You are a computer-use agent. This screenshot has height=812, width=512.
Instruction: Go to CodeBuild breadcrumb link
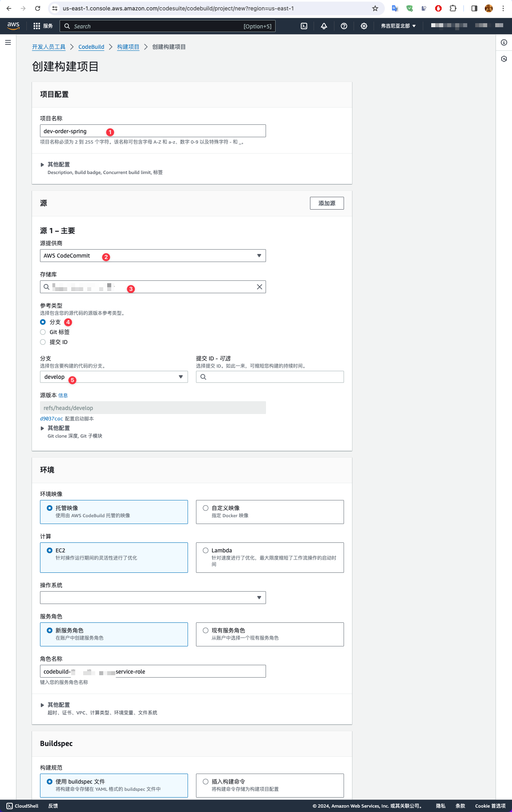(x=91, y=47)
